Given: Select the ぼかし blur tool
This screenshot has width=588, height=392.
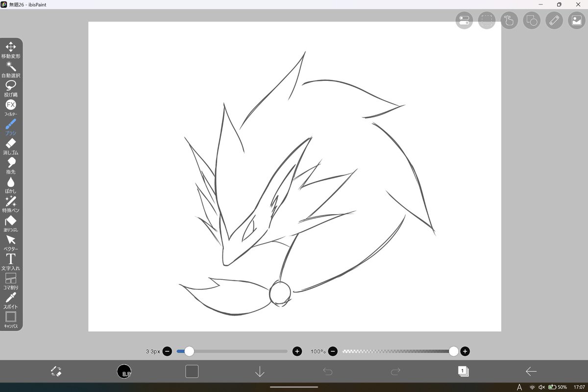Looking at the screenshot, I should click(11, 185).
